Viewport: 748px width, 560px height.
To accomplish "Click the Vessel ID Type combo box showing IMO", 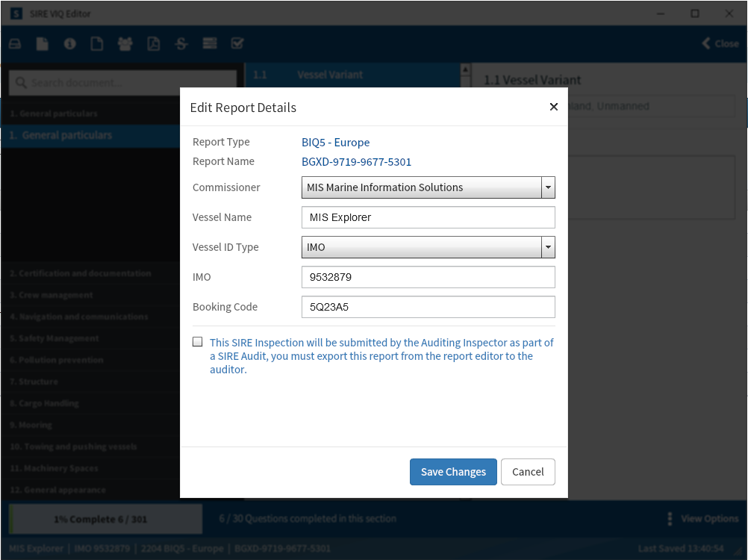I will [x=428, y=247].
